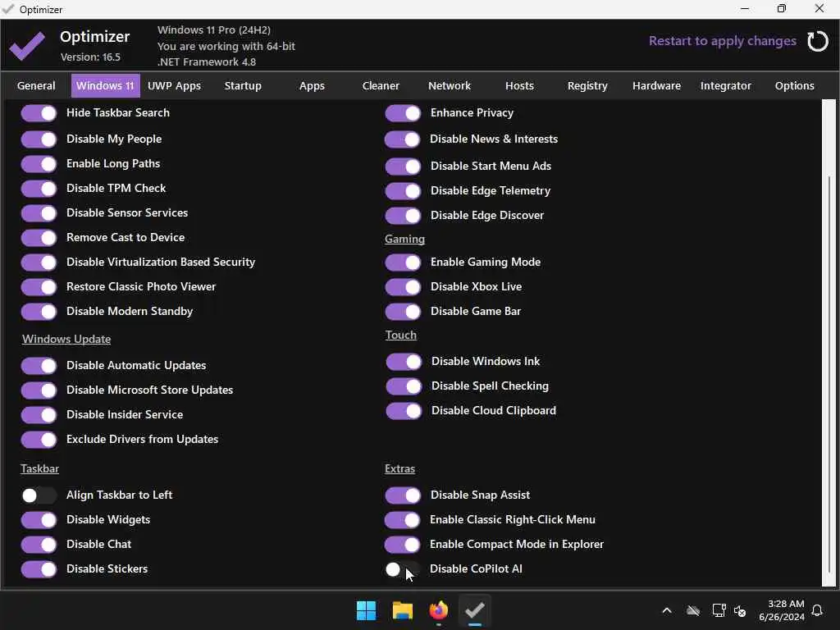Click the Extras section heading
The height and width of the screenshot is (630, 840).
[399, 468]
